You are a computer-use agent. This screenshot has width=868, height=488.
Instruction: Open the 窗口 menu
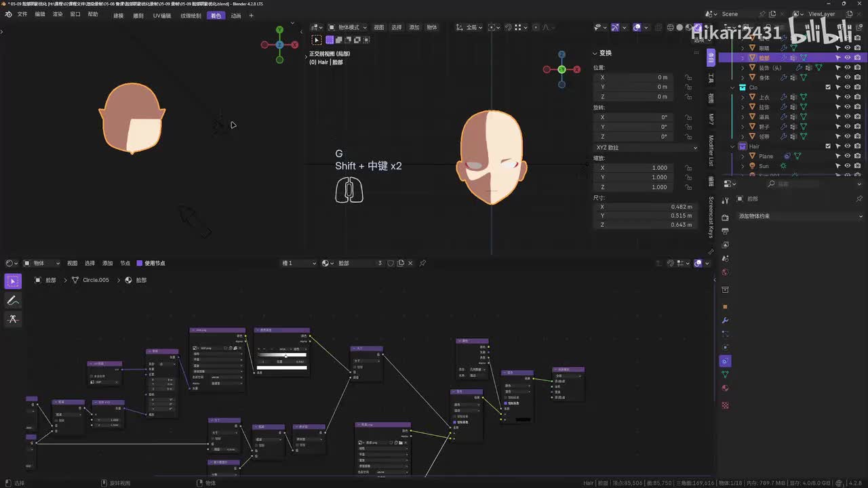coord(75,14)
